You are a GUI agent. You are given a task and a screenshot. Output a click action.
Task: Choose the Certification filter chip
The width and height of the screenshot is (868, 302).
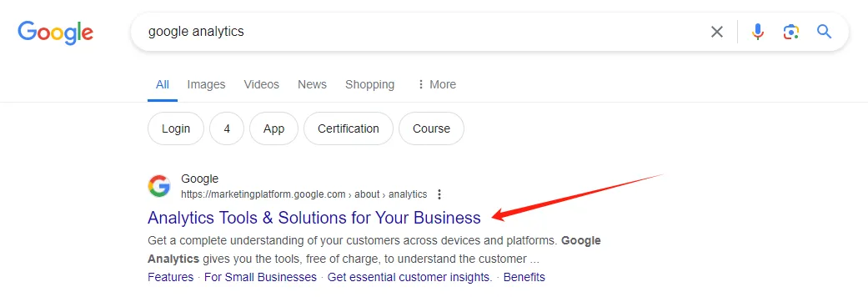point(349,128)
